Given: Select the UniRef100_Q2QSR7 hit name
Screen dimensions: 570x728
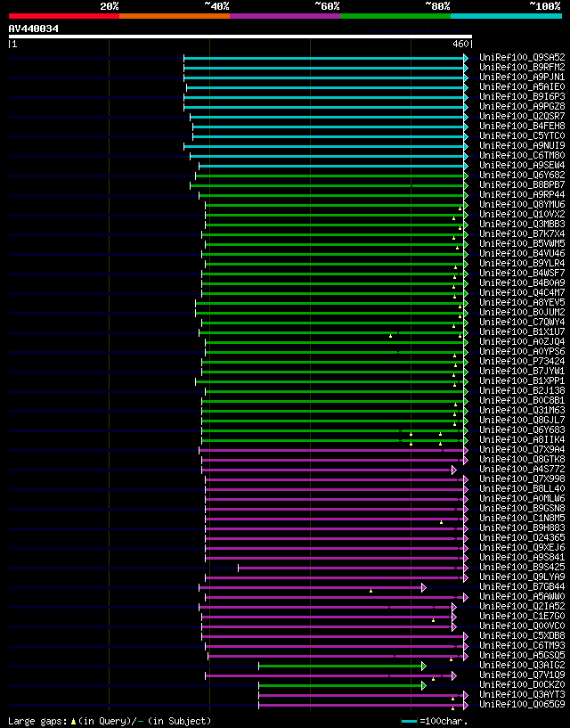Looking at the screenshot, I should tap(522, 116).
